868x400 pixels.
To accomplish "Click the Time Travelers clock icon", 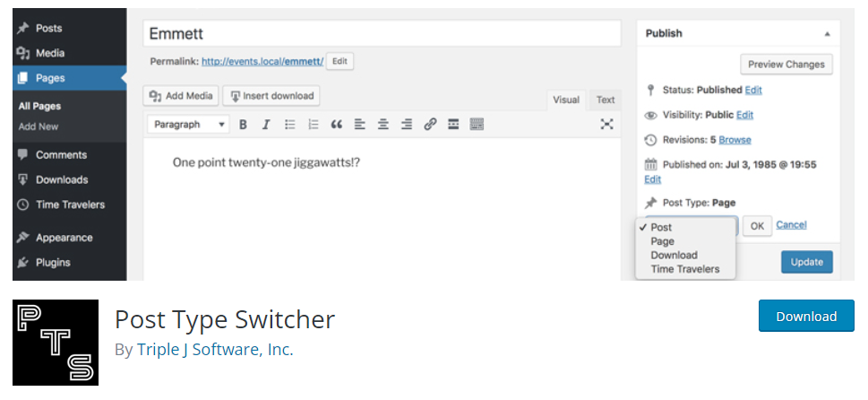I will pyautogui.click(x=22, y=204).
